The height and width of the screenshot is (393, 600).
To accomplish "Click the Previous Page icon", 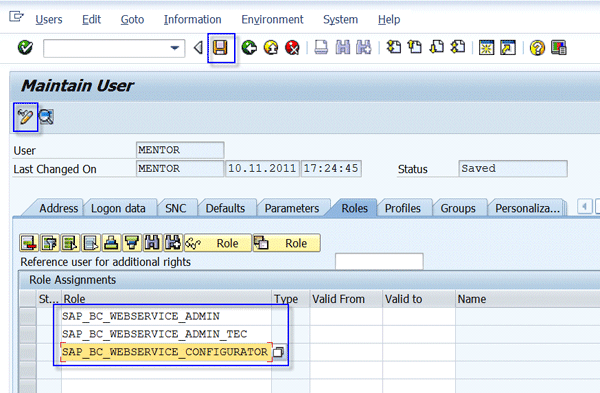I will pyautogui.click(x=415, y=47).
